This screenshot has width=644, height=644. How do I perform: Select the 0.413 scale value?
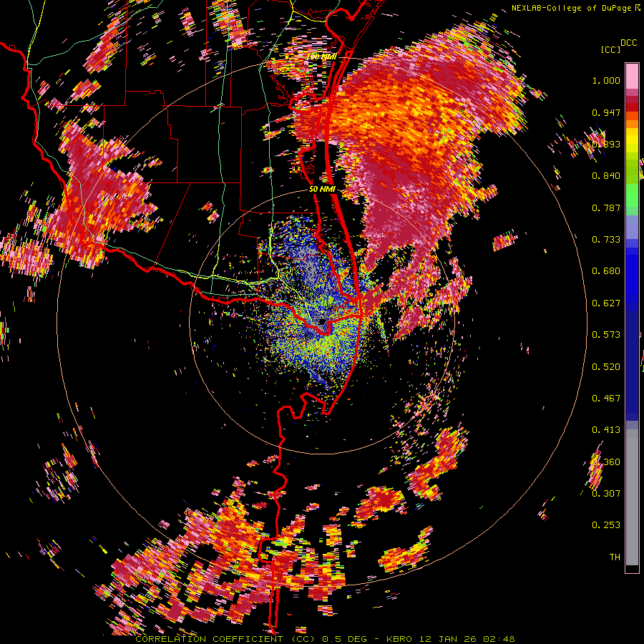[x=606, y=430]
